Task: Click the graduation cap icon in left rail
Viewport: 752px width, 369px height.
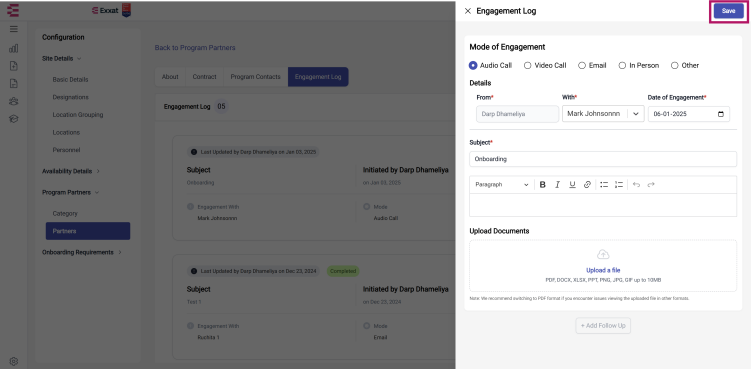Action: pyautogui.click(x=13, y=119)
